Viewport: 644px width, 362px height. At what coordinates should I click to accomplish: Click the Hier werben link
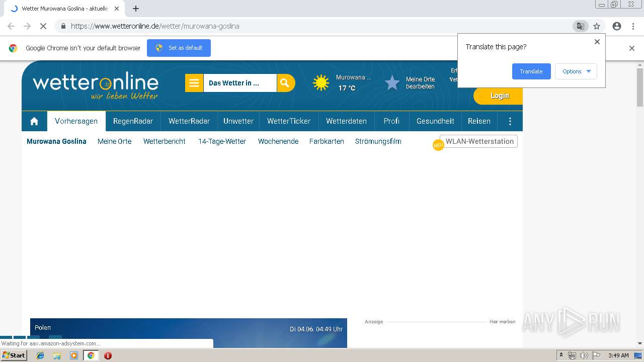click(502, 322)
